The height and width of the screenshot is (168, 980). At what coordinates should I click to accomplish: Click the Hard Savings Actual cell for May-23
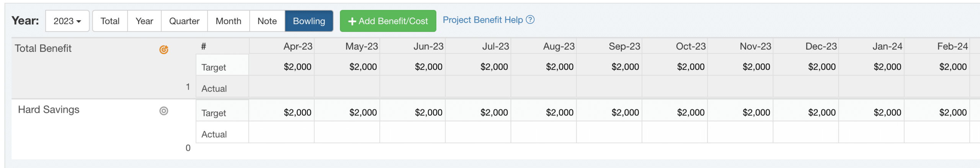tap(347, 132)
